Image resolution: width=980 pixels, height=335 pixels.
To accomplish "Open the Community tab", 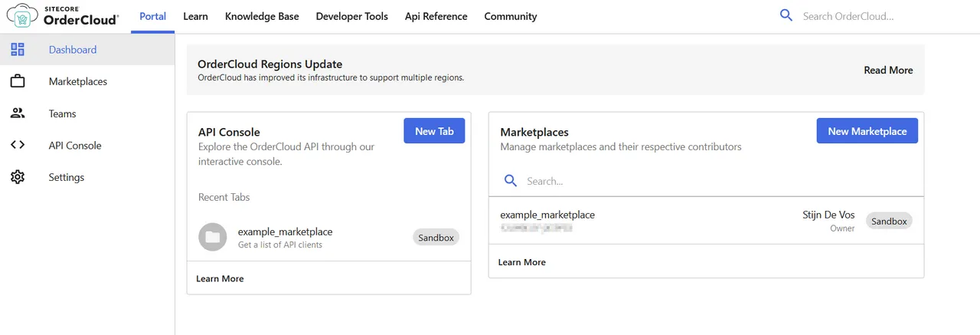I will click(x=511, y=16).
